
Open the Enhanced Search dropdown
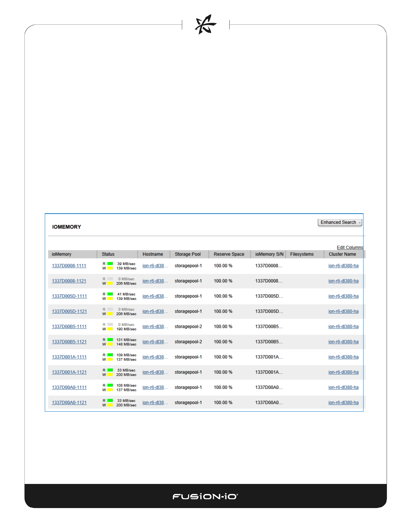pos(340,222)
